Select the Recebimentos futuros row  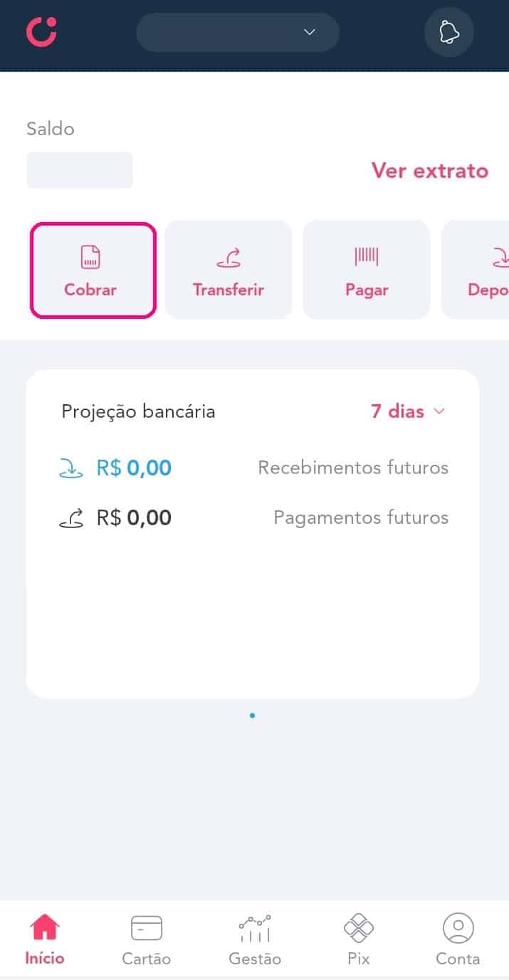[253, 468]
